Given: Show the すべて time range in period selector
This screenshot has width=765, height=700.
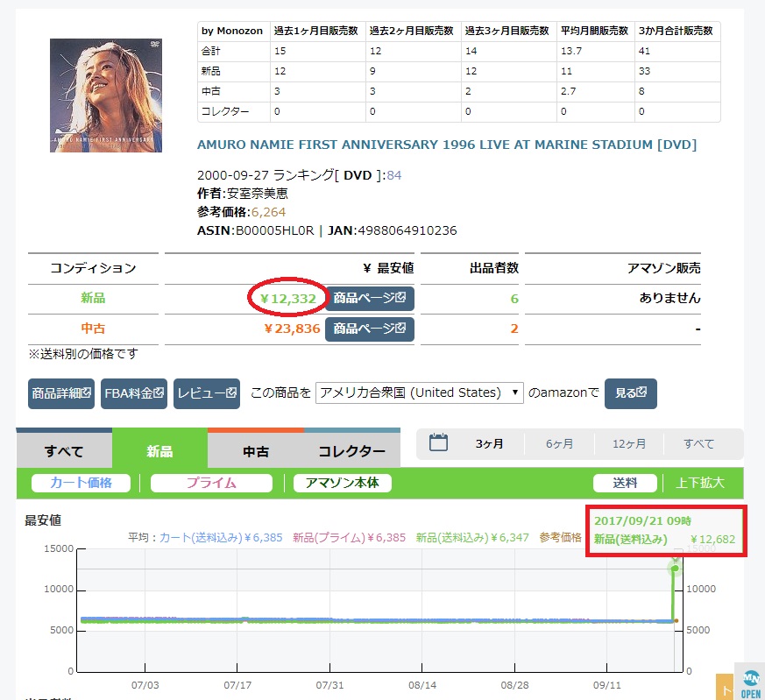Looking at the screenshot, I should click(x=698, y=444).
